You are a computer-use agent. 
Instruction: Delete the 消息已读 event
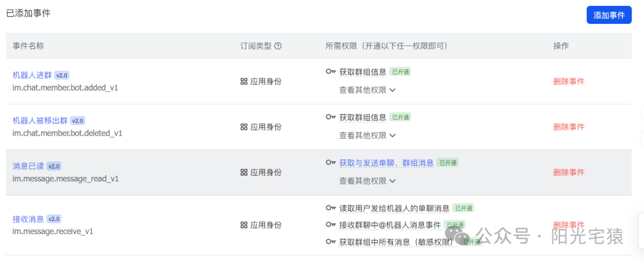point(569,172)
